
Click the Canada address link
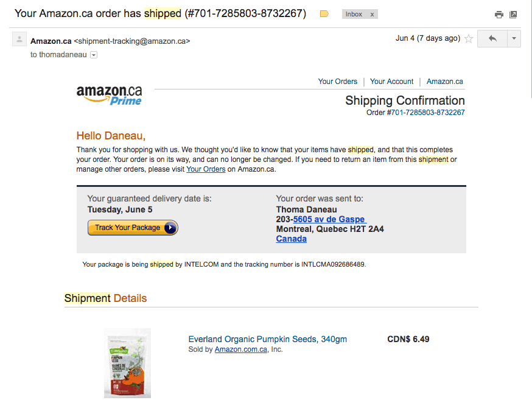coord(292,239)
